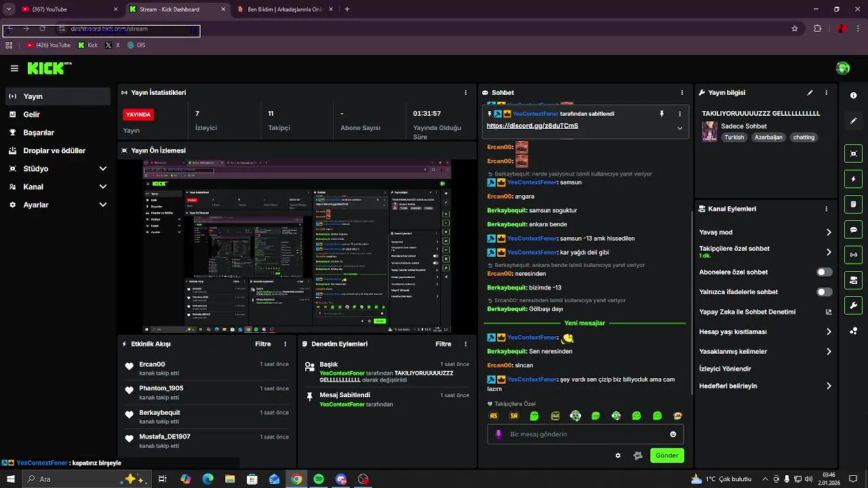868x488 pixels.
Task: Click the stream preview thumbnail
Action: point(297,246)
